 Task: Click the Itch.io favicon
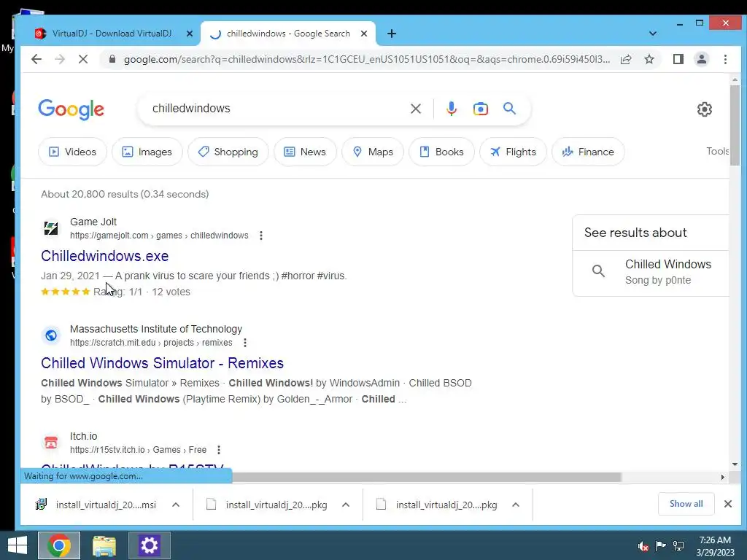point(50,443)
